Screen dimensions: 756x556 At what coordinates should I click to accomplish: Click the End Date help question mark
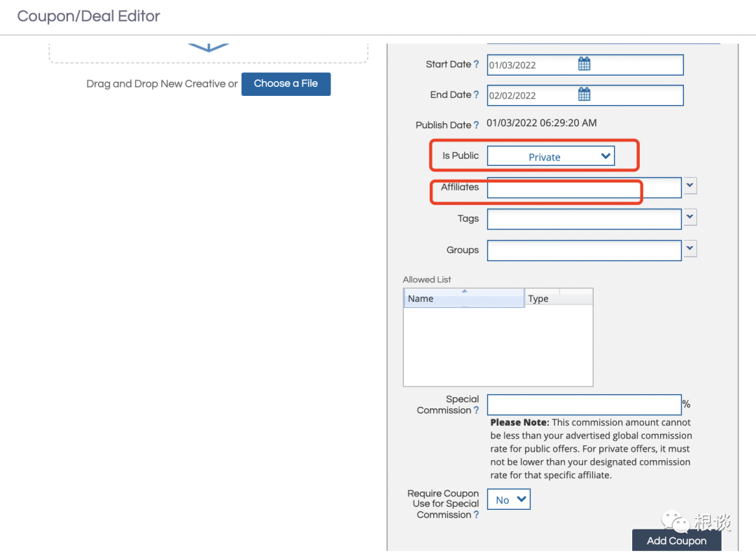coord(477,95)
